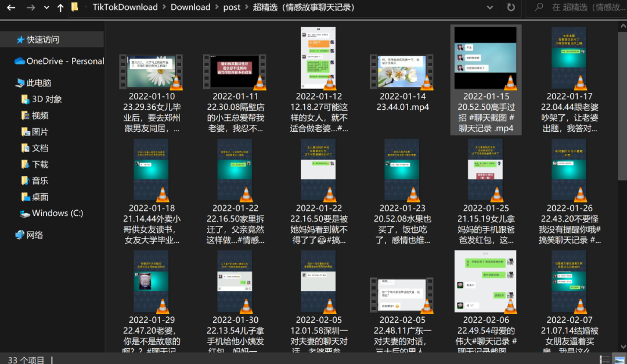
Task: Select video thumbnail 2022-02-05 12.01.58
Action: 318,282
